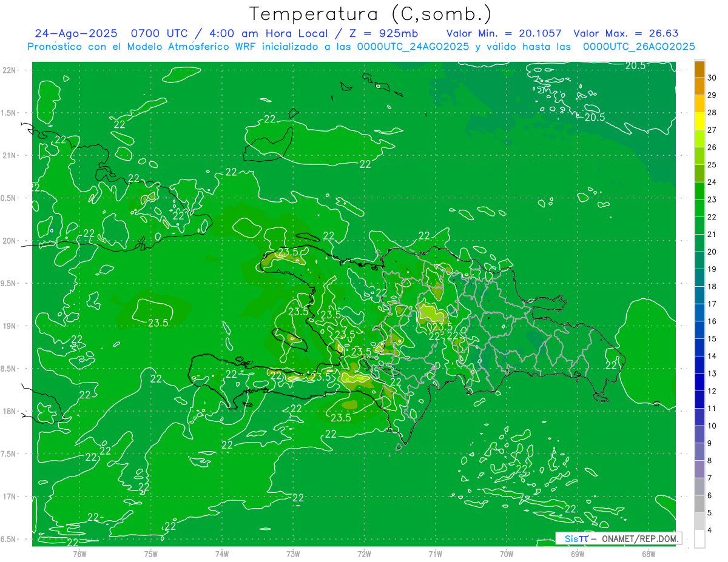Click the '19N' latitude axis label
728x562 pixels.
coord(8,326)
